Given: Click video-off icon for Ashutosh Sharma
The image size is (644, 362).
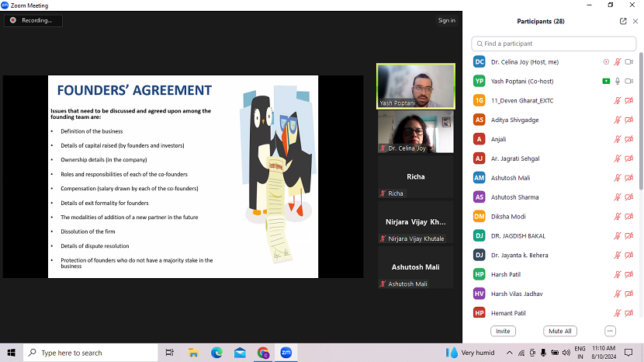Looking at the screenshot, I should [x=628, y=197].
